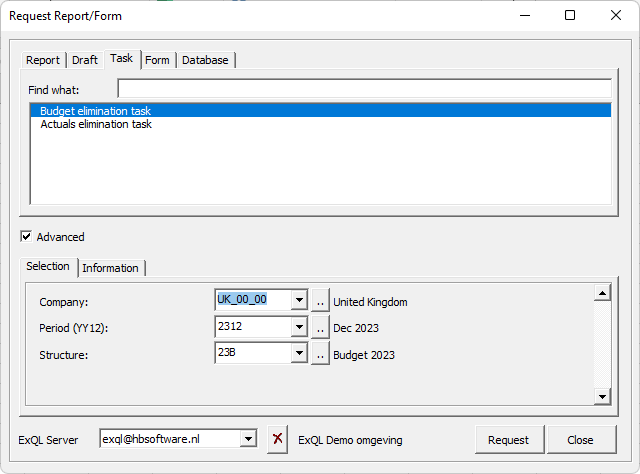The height and width of the screenshot is (474, 640).
Task: Click the red X next to ExQL Server
Action: [278, 439]
